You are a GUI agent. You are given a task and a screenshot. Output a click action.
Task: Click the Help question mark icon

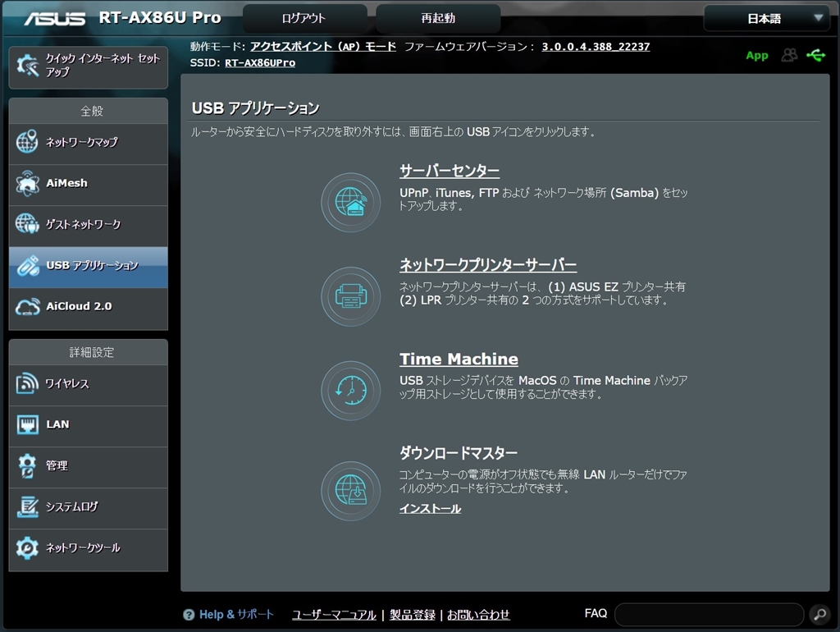tap(189, 614)
